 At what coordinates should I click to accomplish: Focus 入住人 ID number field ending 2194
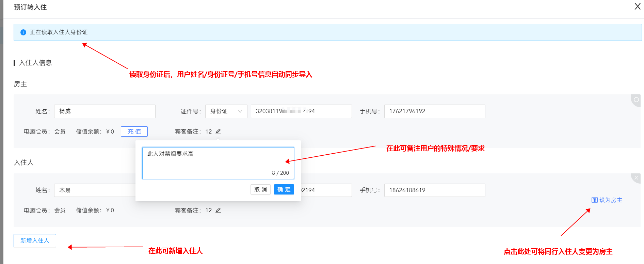point(326,190)
